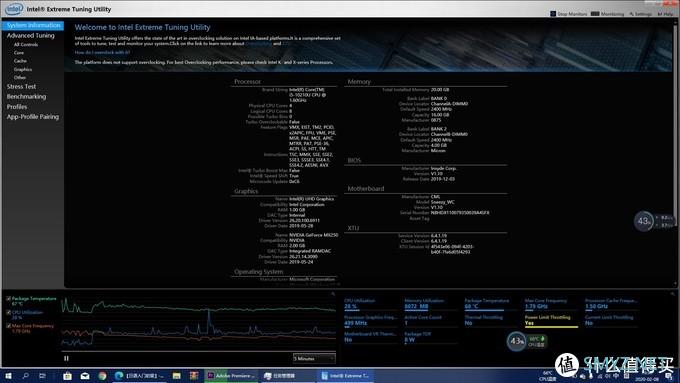Image resolution: width=680 pixels, height=383 pixels.
Task: Open the Monitoring panel icon
Action: tap(595, 14)
